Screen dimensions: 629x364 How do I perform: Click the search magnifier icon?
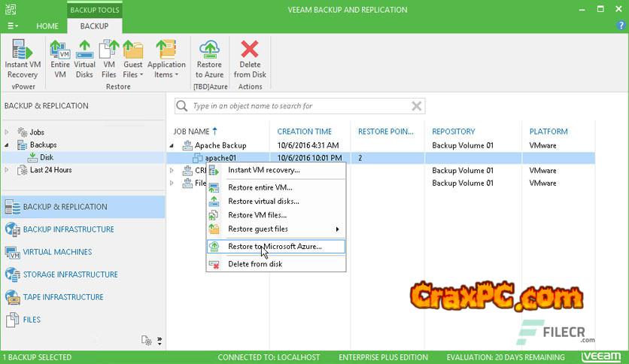tap(182, 106)
